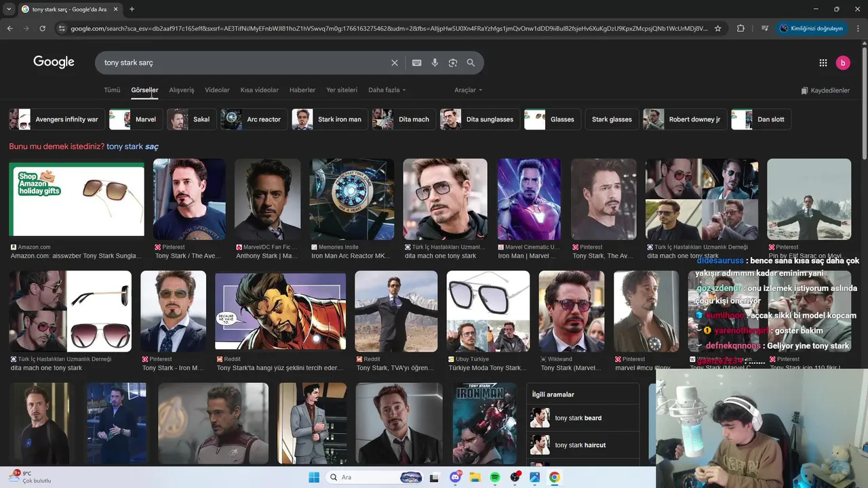
Task: Switch to the Alışveriş tab
Action: coord(182,89)
